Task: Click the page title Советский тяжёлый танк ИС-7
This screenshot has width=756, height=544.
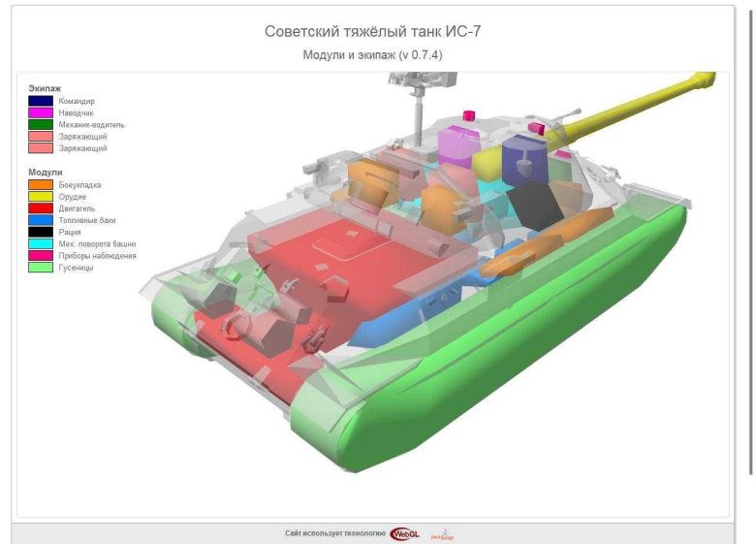Action: [x=372, y=32]
